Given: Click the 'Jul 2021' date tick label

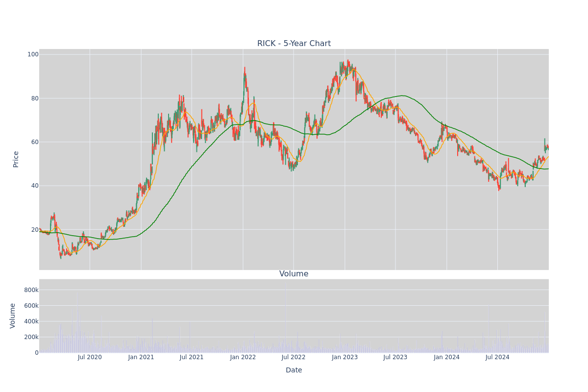Looking at the screenshot, I should pyautogui.click(x=192, y=357).
